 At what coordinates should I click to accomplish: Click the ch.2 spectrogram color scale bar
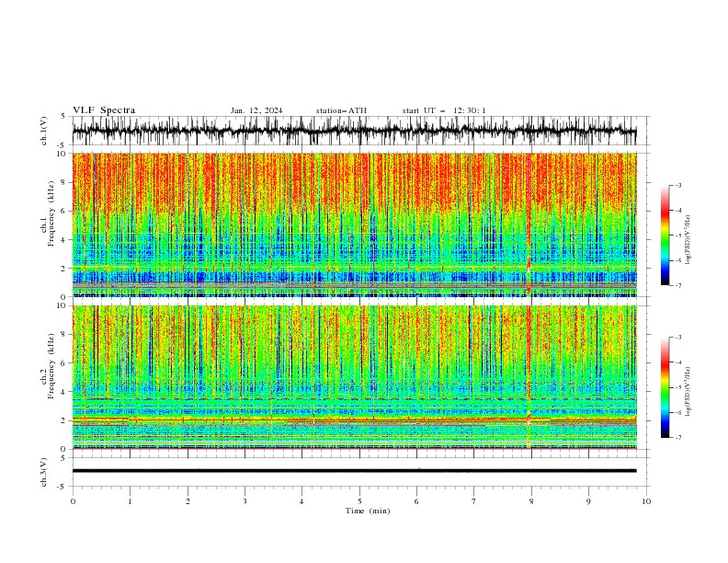click(x=665, y=387)
